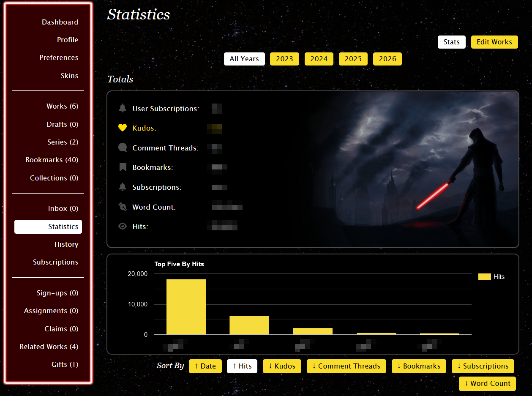The image size is (532, 396).
Task: Open the Bookmarks page from the sidebar
Action: coord(52,160)
